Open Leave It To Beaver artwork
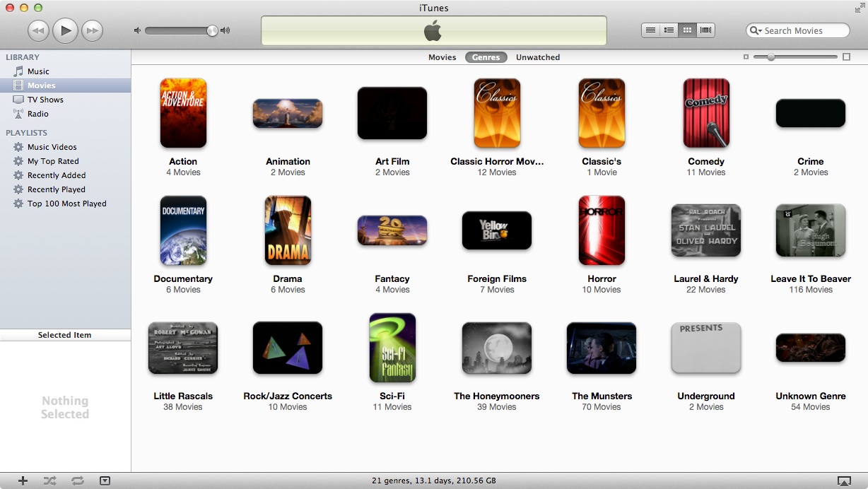This screenshot has width=868, height=489. pos(811,230)
